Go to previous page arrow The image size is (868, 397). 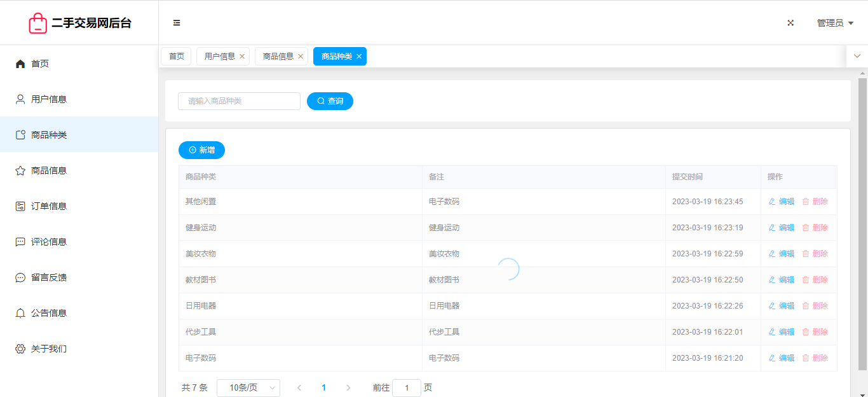[x=299, y=388]
